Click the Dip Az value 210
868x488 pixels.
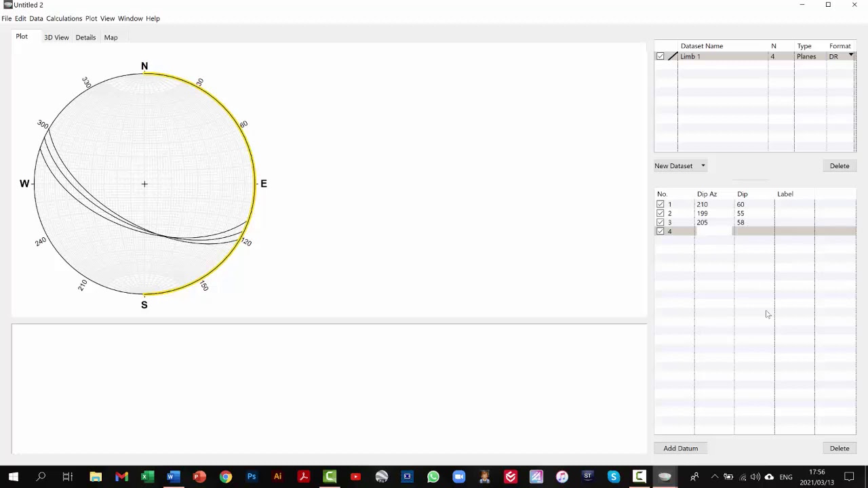(702, 204)
